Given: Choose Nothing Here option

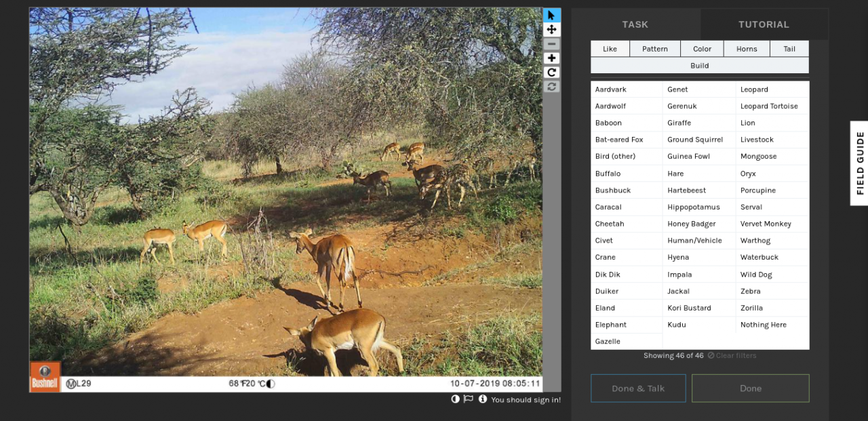Looking at the screenshot, I should 772,325.
